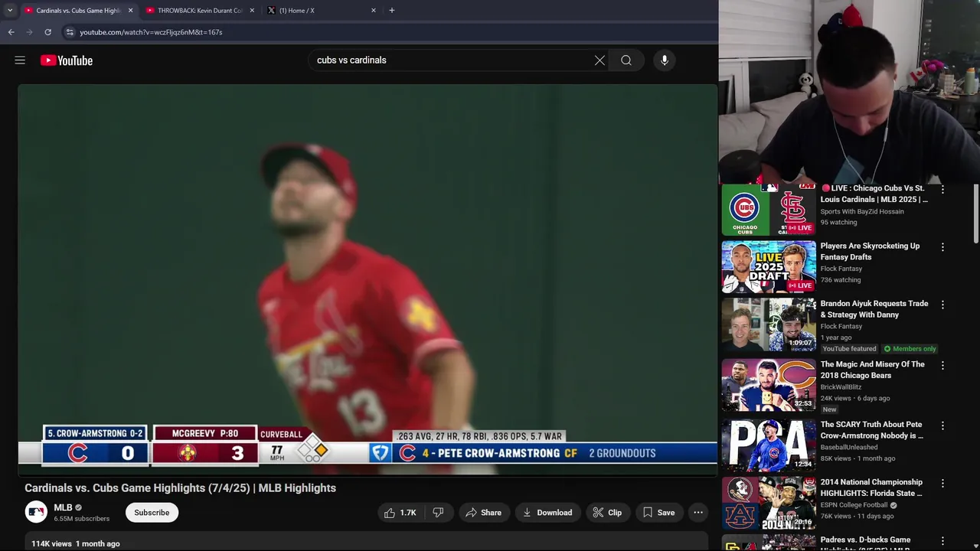The width and height of the screenshot is (980, 551).
Task: Open Magic And Misery 2018 Bears thumbnail
Action: click(x=769, y=385)
